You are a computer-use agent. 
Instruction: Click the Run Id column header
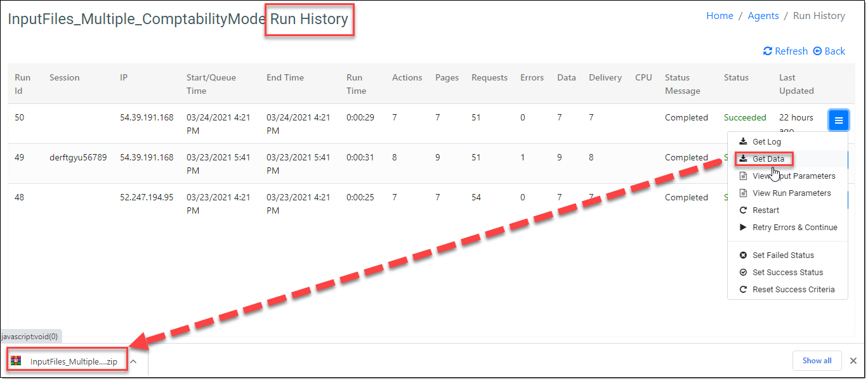point(23,84)
